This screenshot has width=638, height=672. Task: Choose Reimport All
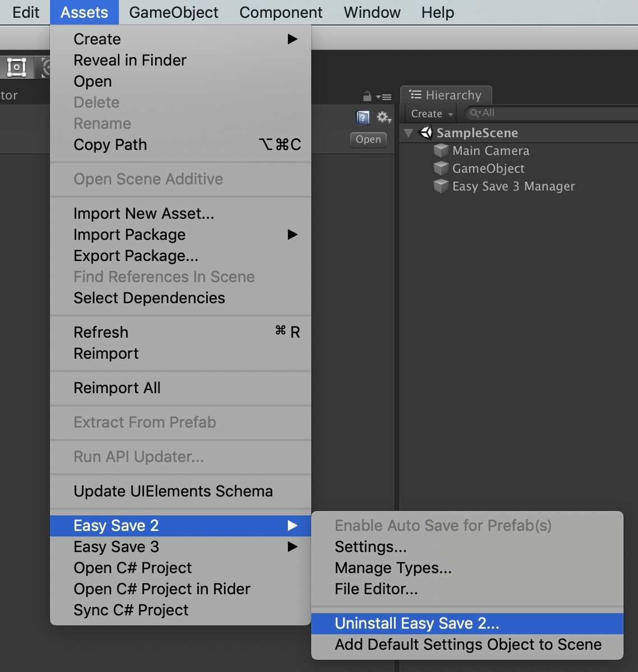point(180,388)
